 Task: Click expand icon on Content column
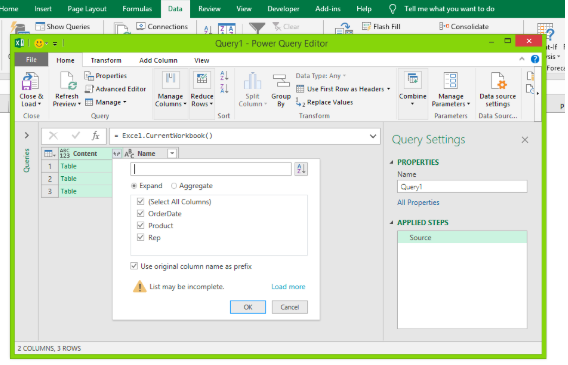coord(116,154)
